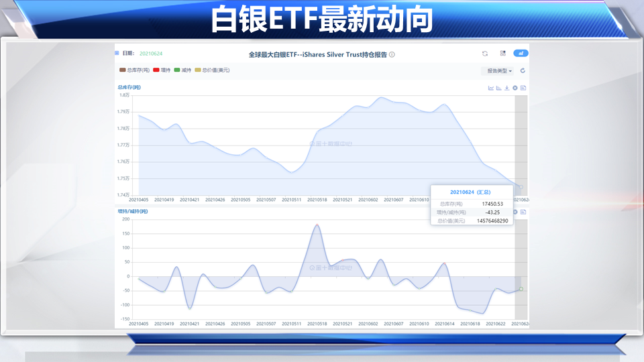Click the banner headline 白银ETF最新动向

pyautogui.click(x=321, y=19)
